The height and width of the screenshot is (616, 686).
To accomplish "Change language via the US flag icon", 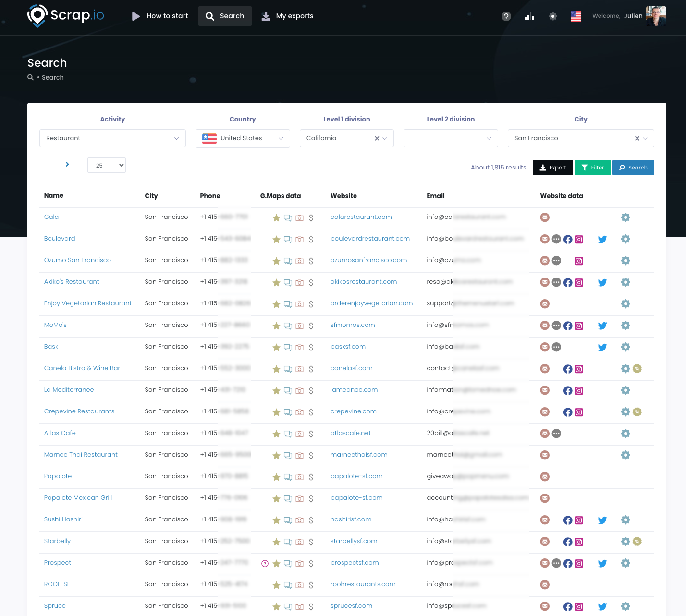I will point(576,16).
